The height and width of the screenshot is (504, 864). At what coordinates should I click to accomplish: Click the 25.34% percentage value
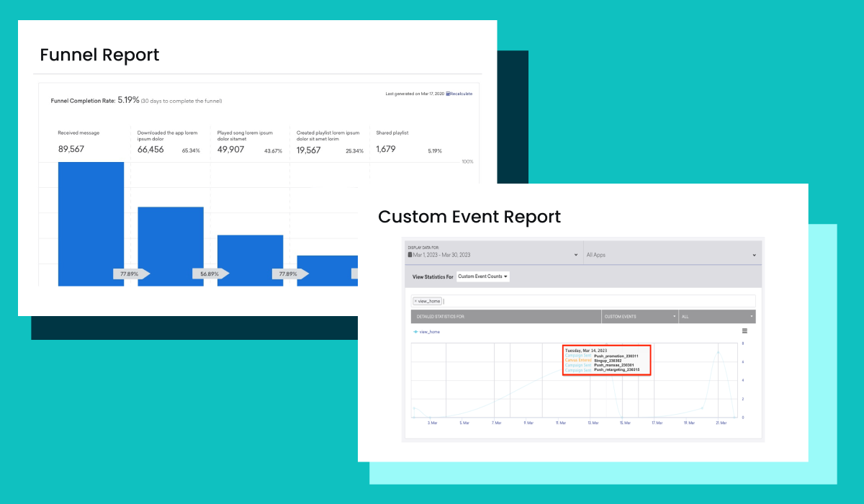(354, 151)
